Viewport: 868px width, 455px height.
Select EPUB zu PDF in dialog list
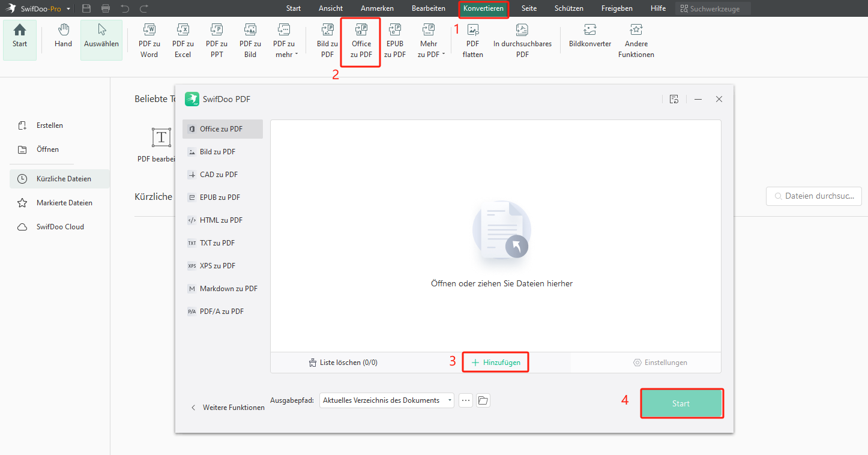(x=222, y=197)
